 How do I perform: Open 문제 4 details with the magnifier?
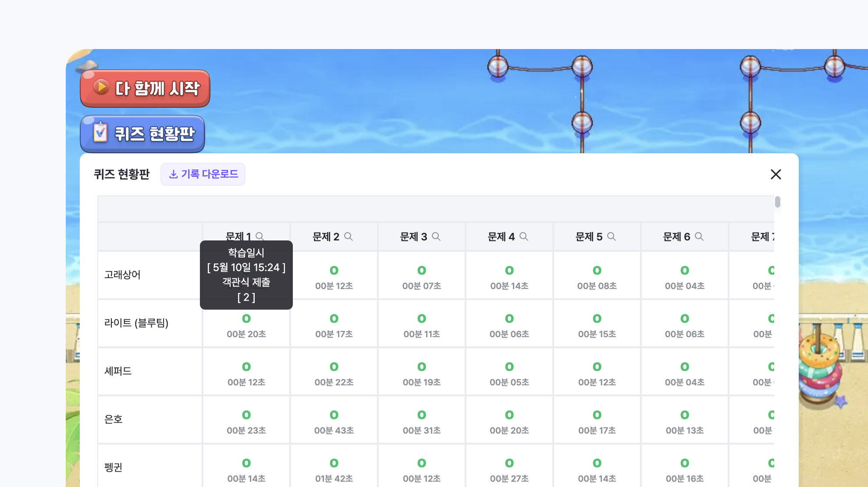click(x=524, y=236)
